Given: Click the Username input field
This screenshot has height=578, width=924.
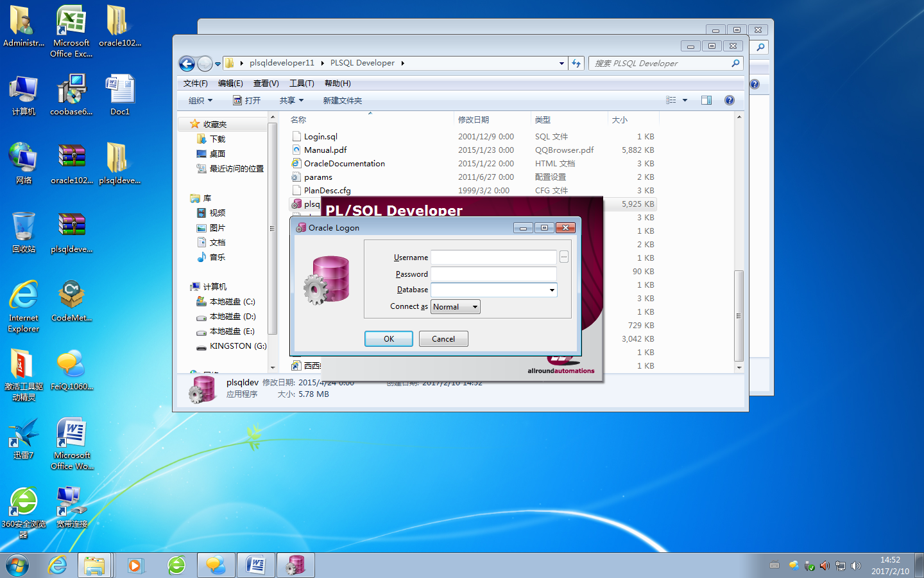Looking at the screenshot, I should [493, 257].
